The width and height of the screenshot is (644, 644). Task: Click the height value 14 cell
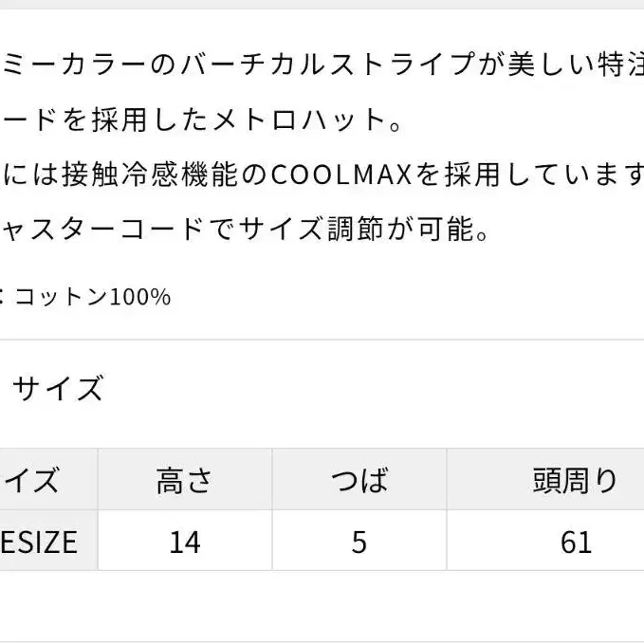(185, 541)
